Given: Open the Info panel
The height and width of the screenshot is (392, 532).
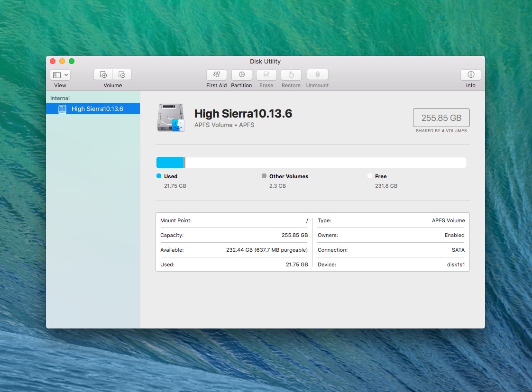Looking at the screenshot, I should [470, 74].
